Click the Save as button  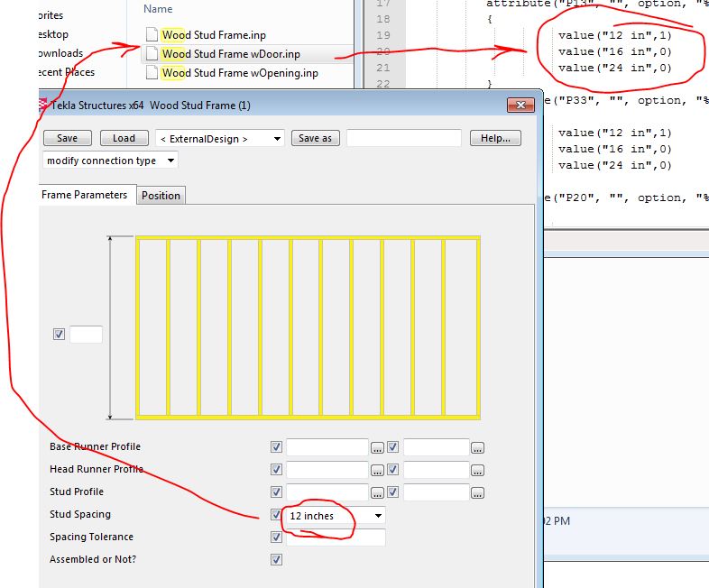coord(316,139)
